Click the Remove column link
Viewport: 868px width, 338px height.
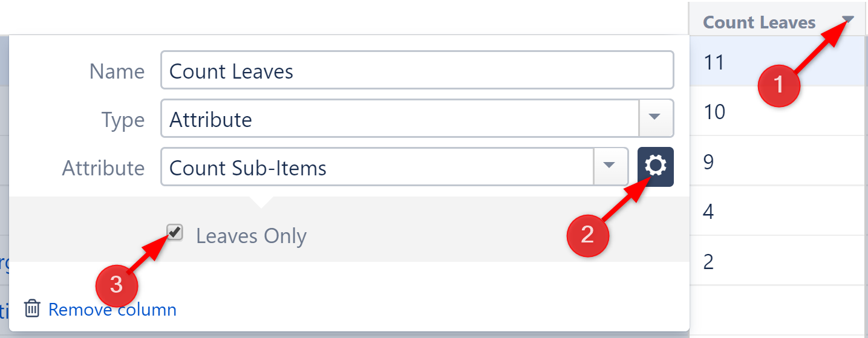[113, 310]
